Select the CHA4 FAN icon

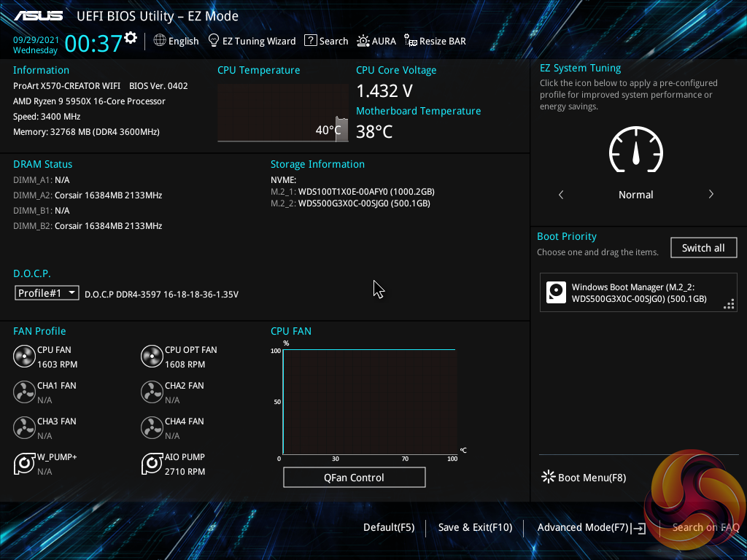click(152, 428)
